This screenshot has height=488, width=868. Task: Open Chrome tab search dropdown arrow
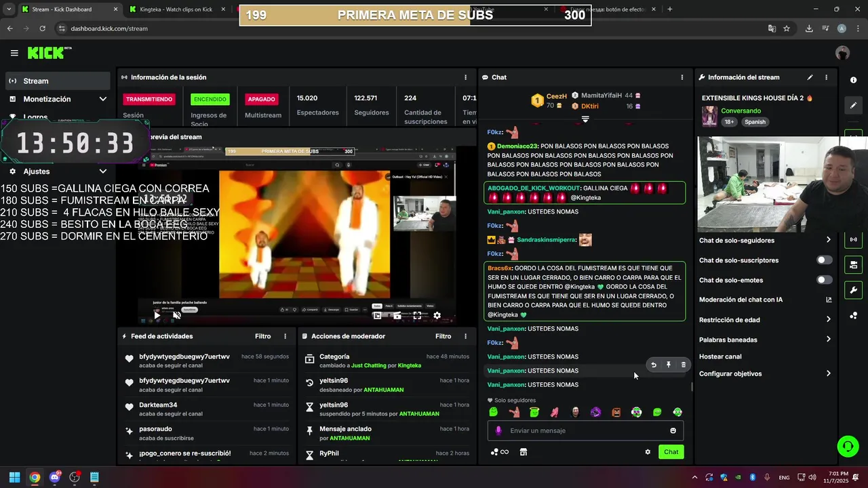point(9,9)
